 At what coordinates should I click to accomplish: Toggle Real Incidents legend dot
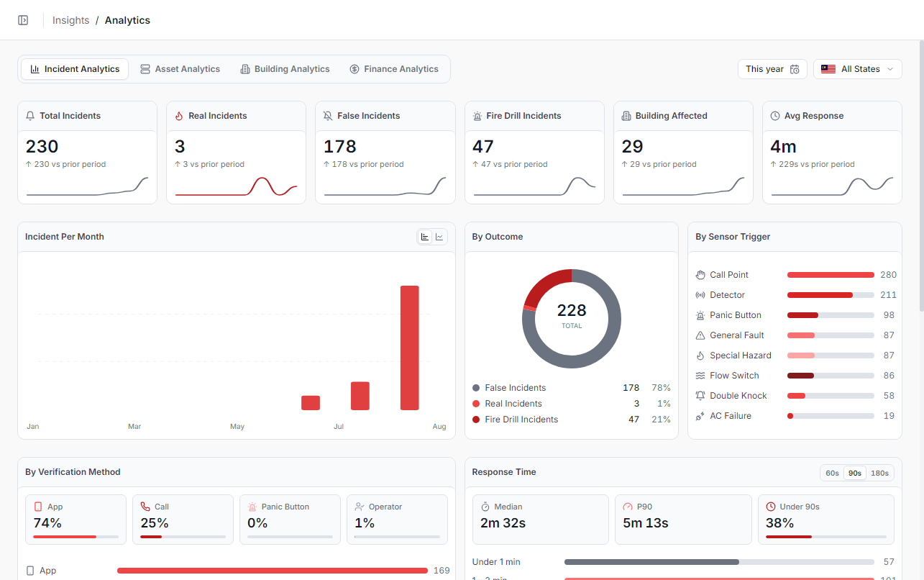tap(476, 404)
